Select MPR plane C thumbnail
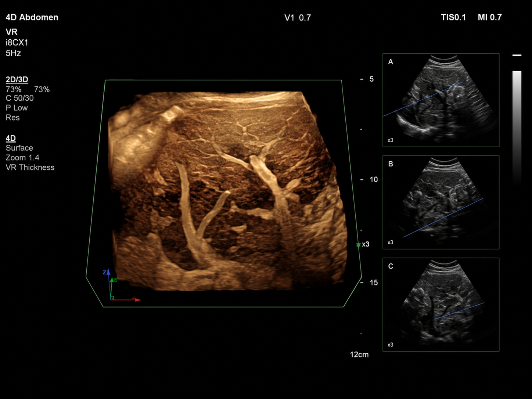Screen dimensions: 532x399 [x=441, y=305]
